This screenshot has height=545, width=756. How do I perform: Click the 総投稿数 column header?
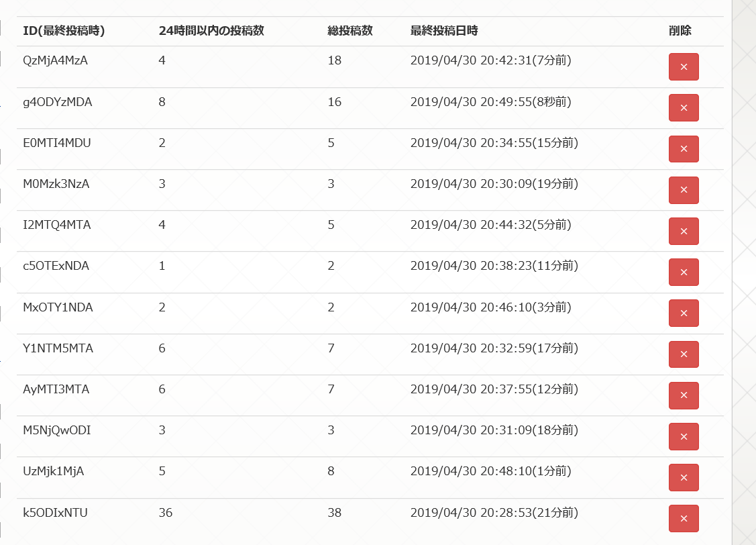[350, 31]
